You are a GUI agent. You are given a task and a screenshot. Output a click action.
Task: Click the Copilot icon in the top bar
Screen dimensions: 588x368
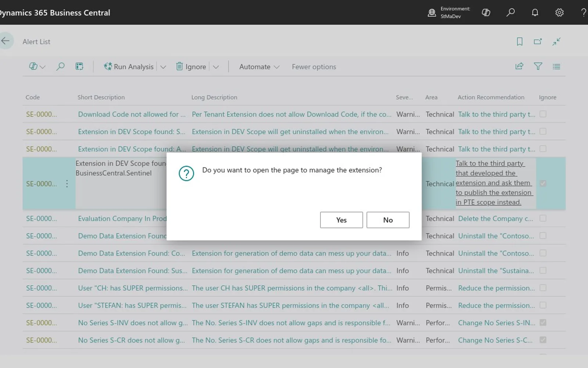pos(486,13)
